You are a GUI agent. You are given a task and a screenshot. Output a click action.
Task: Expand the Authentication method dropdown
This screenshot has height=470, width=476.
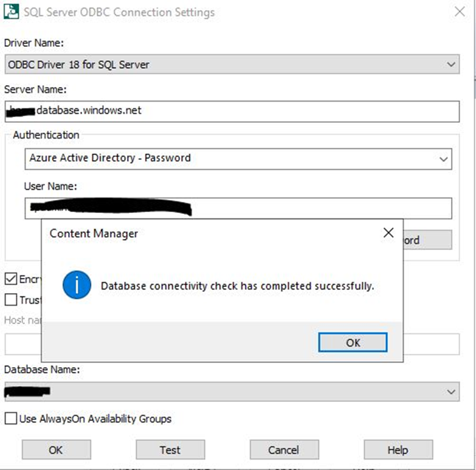pyautogui.click(x=443, y=158)
